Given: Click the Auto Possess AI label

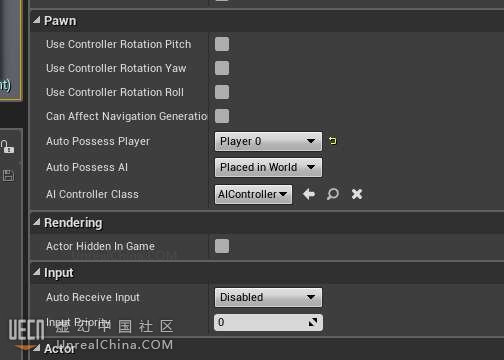Looking at the screenshot, I should [87, 167].
